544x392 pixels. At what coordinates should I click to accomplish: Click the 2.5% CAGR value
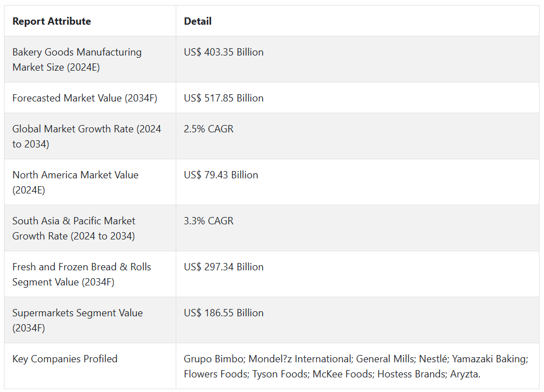(208, 129)
